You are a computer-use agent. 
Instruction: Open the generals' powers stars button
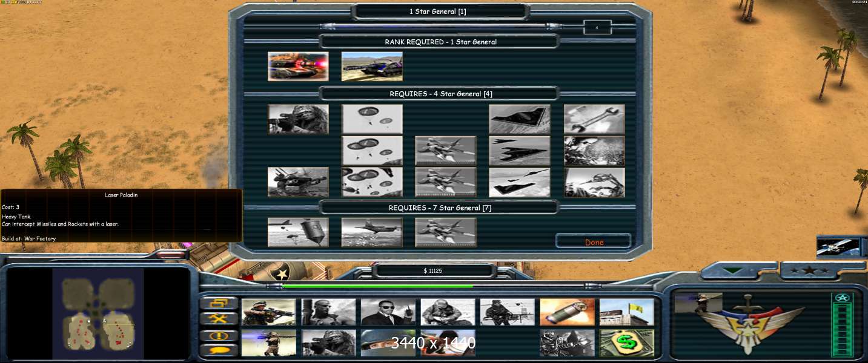pos(804,270)
